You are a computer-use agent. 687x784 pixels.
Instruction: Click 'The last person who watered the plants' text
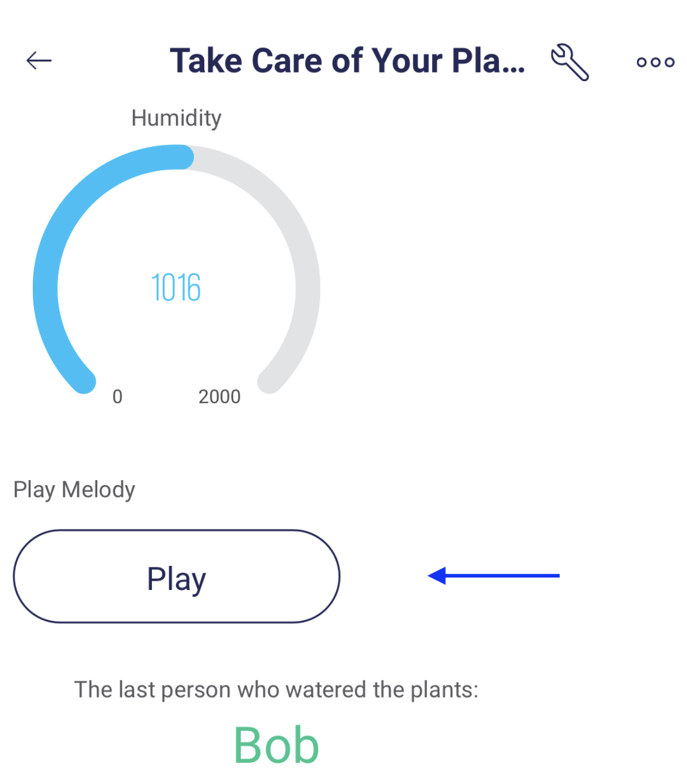pyautogui.click(x=276, y=690)
